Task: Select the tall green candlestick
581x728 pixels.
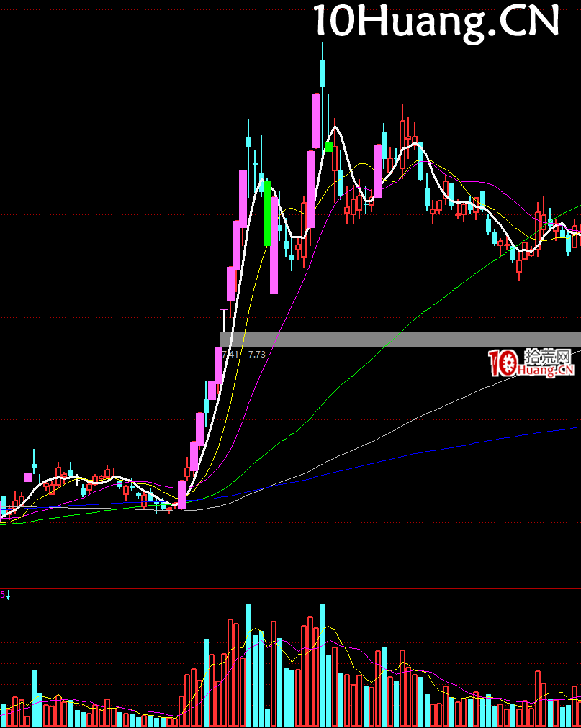Action: pos(267,214)
